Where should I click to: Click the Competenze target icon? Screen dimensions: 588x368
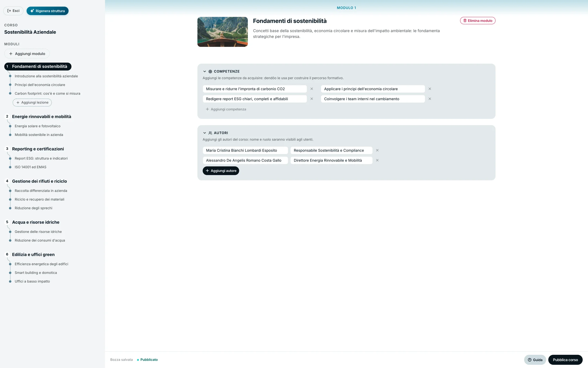(x=210, y=71)
